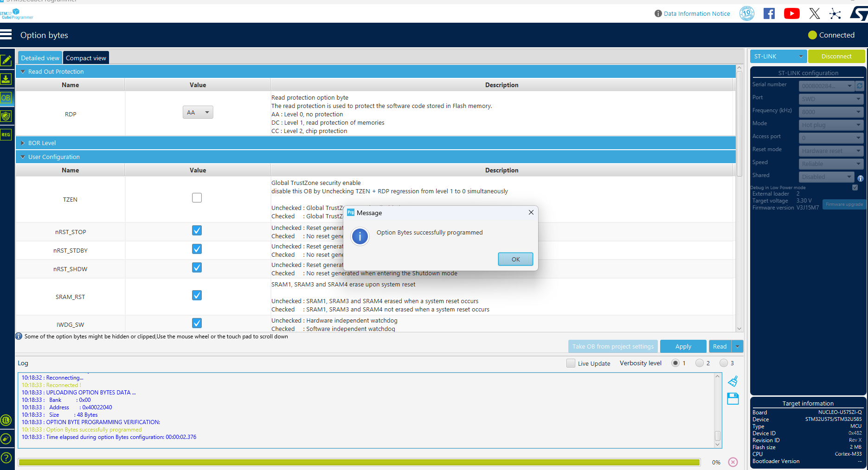Uncheck the SRAM_RST checkbox
Screen dimensions: 868x470
pos(197,295)
